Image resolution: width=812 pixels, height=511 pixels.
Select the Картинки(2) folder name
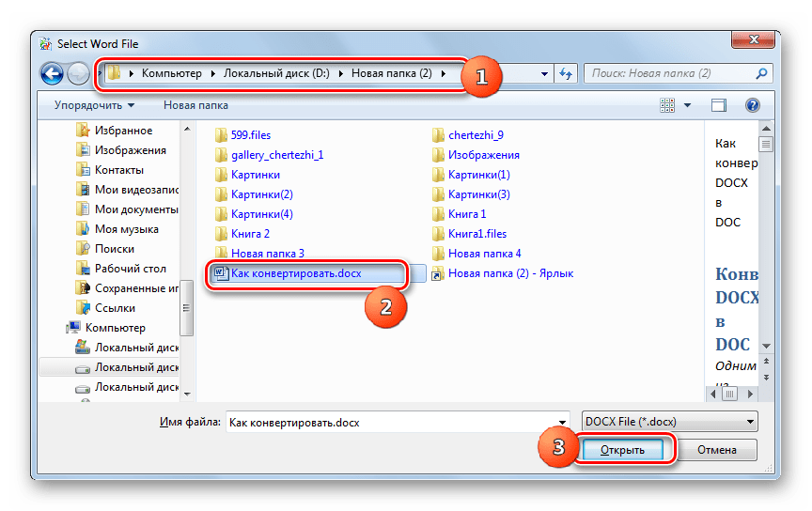coord(262,194)
